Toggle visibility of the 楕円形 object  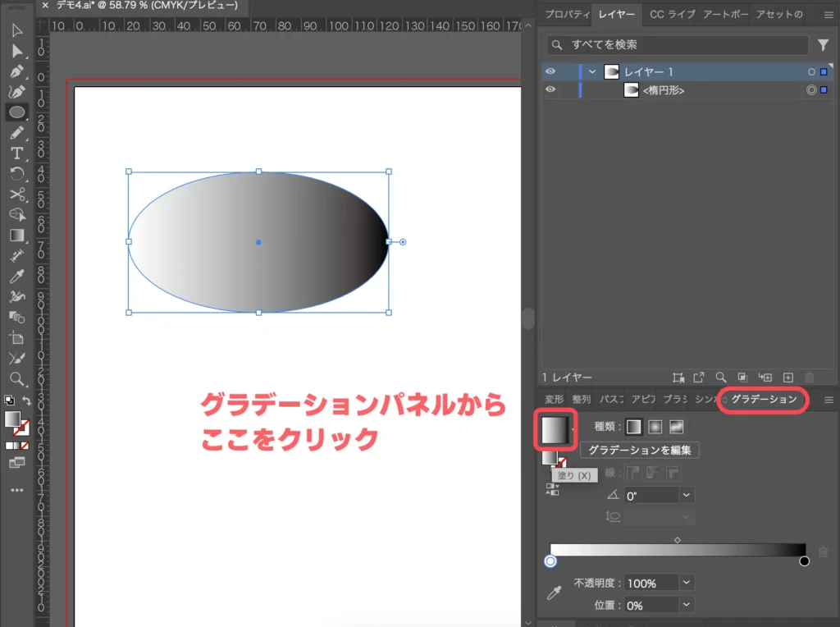tap(550, 90)
